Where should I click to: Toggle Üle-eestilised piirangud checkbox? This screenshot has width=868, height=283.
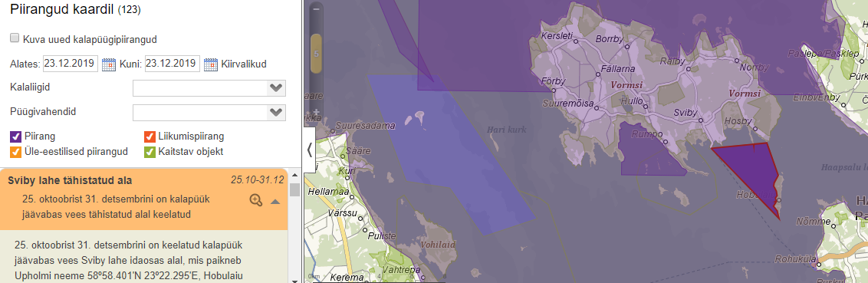(x=15, y=151)
